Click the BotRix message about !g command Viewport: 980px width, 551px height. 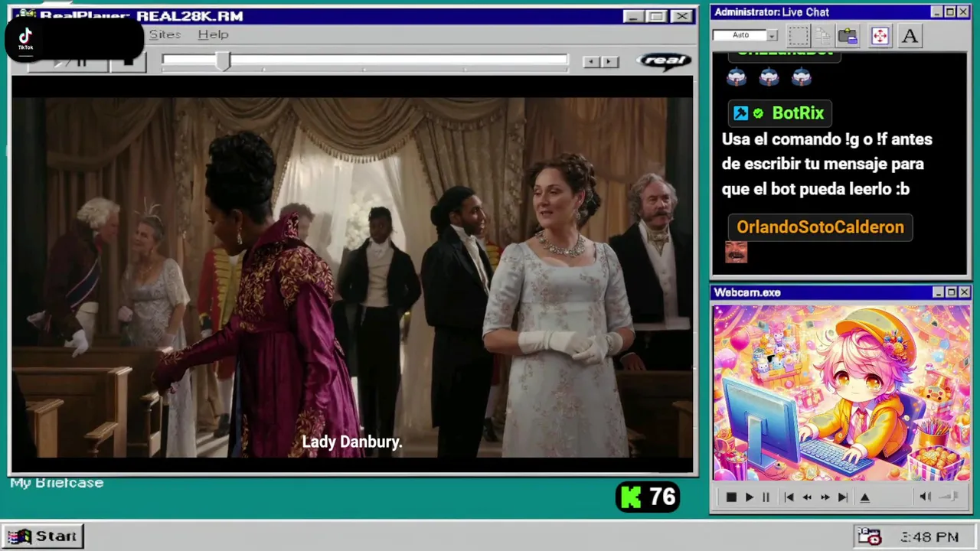(x=827, y=164)
